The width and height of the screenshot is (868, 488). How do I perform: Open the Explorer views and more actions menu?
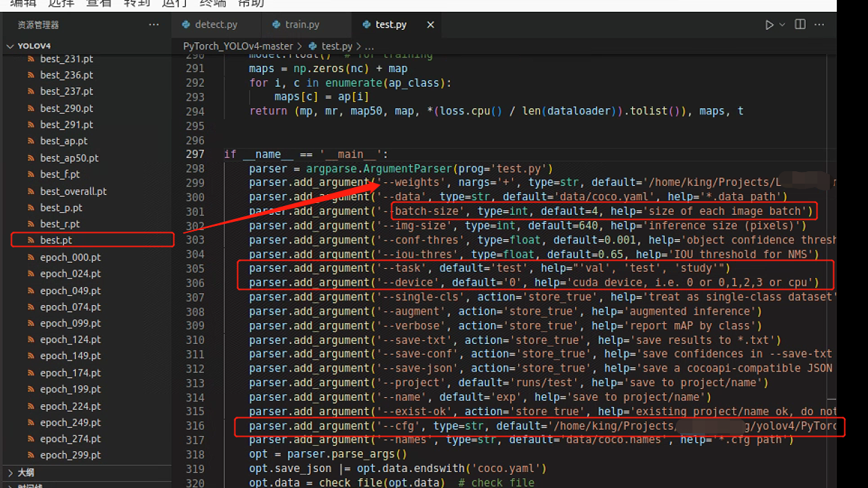point(154,25)
